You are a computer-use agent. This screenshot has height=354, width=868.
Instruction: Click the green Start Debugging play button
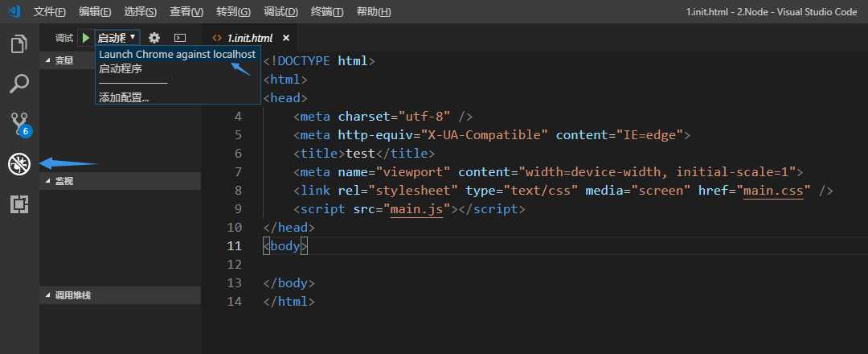click(86, 38)
